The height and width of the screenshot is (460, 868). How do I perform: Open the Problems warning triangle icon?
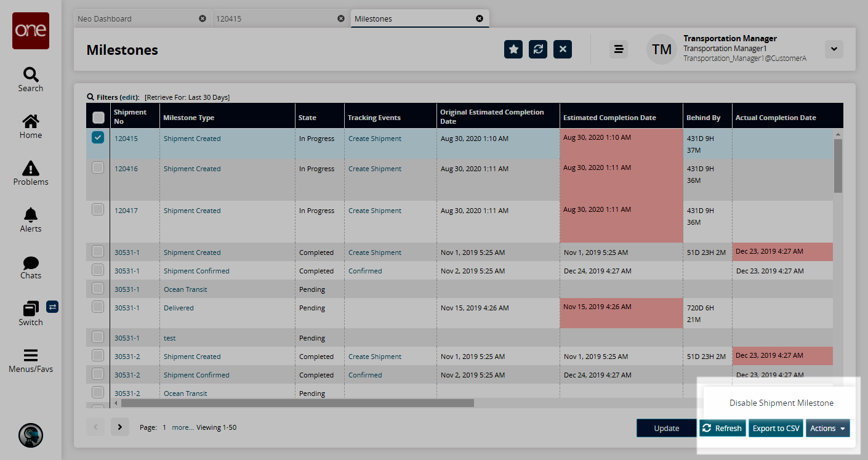pos(31,168)
